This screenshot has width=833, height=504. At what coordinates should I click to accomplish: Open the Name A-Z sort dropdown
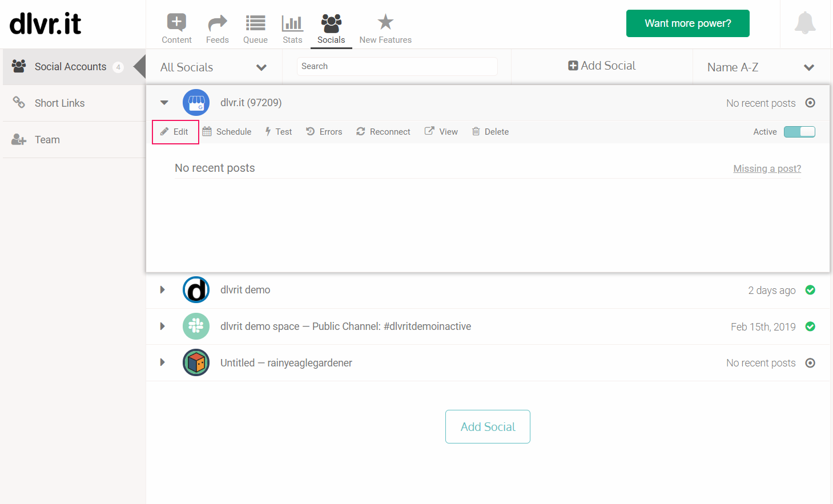click(760, 67)
